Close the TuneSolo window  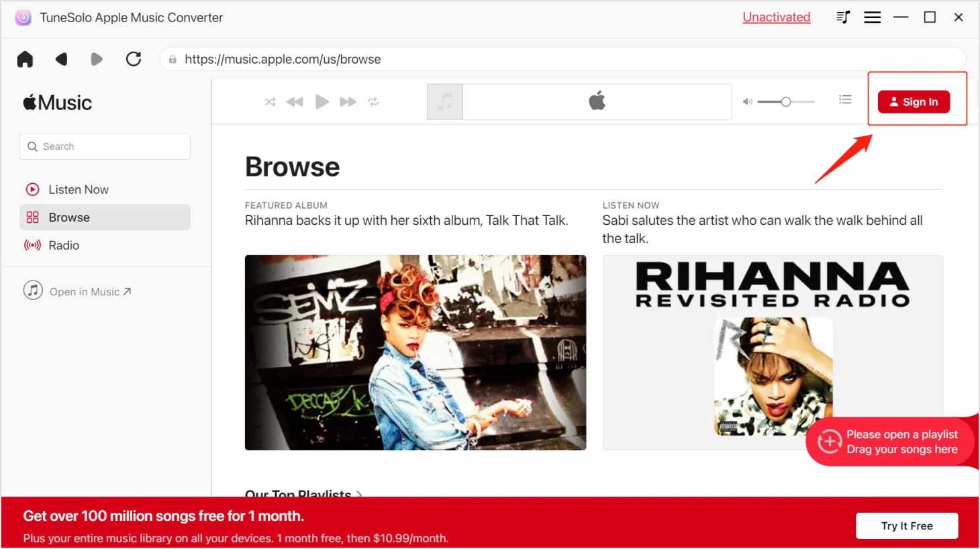pyautogui.click(x=959, y=17)
